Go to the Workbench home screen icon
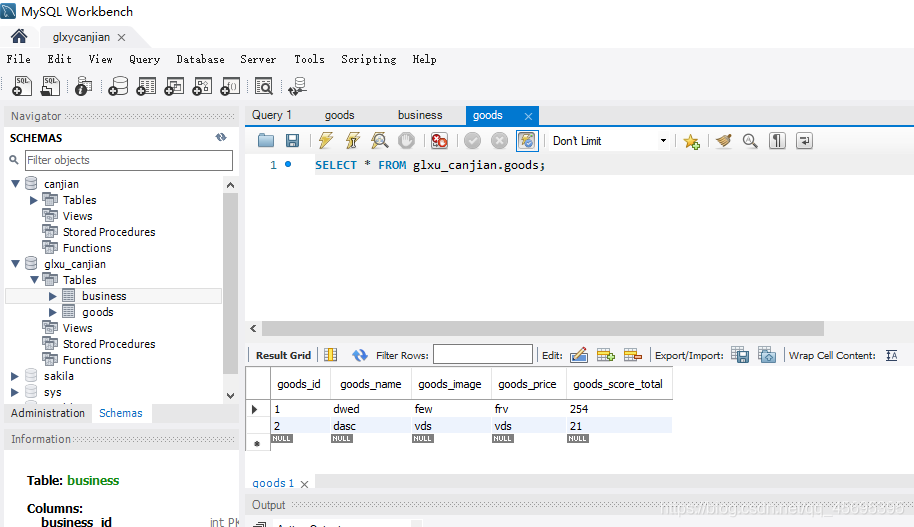Viewport: 914px width, 527px height. (19, 37)
